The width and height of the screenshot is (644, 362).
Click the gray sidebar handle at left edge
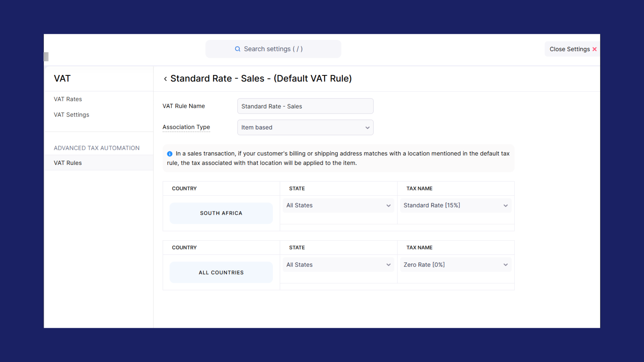tap(46, 57)
